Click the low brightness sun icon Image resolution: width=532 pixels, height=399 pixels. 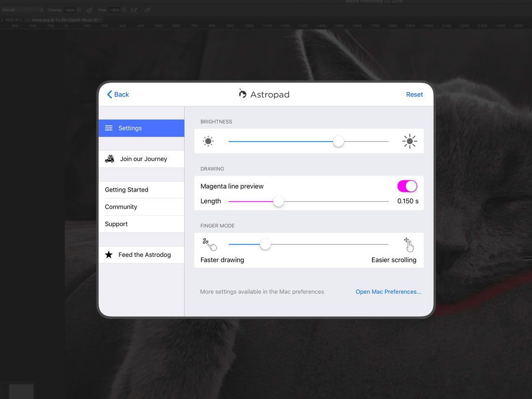click(x=208, y=141)
